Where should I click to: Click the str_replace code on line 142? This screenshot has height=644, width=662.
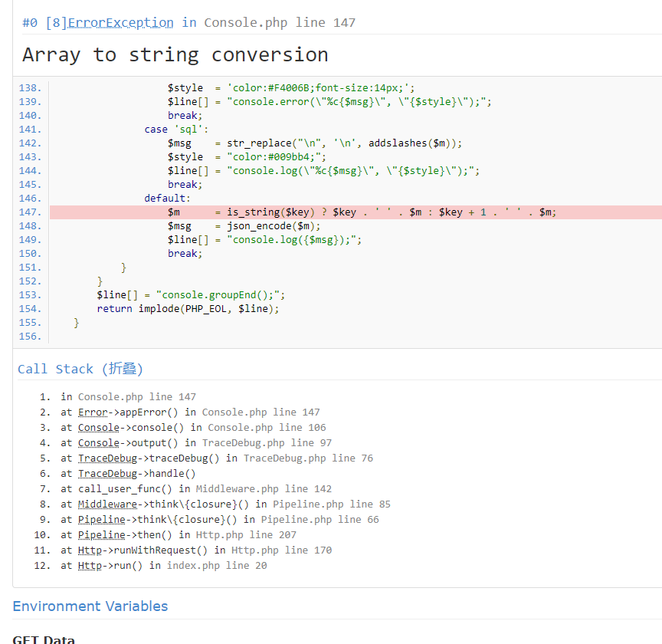(345, 143)
